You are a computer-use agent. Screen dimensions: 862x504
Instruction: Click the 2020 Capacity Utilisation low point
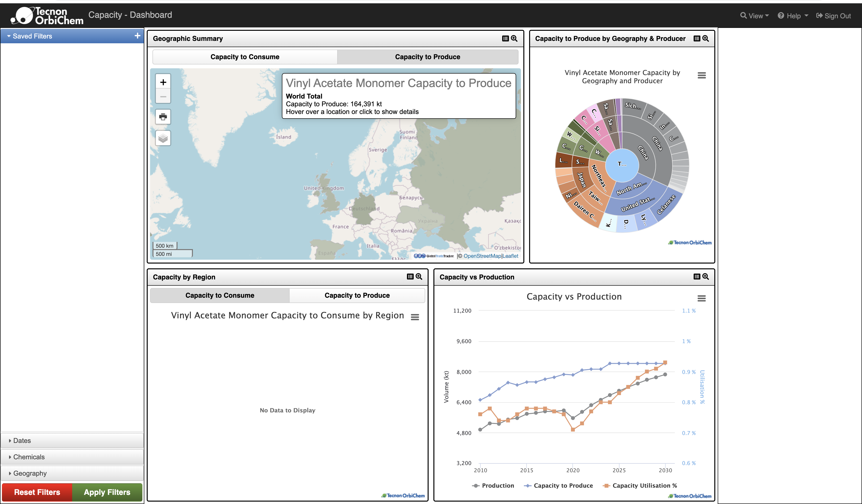(573, 429)
